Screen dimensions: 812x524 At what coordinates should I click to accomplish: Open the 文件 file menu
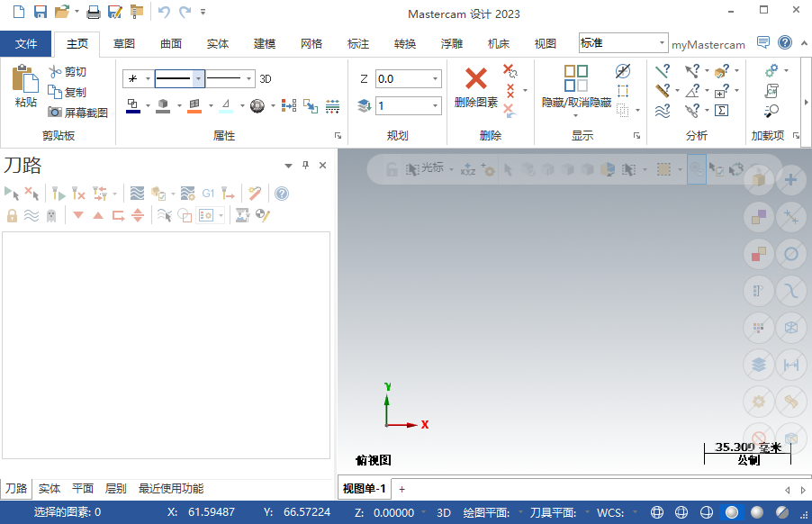point(26,43)
